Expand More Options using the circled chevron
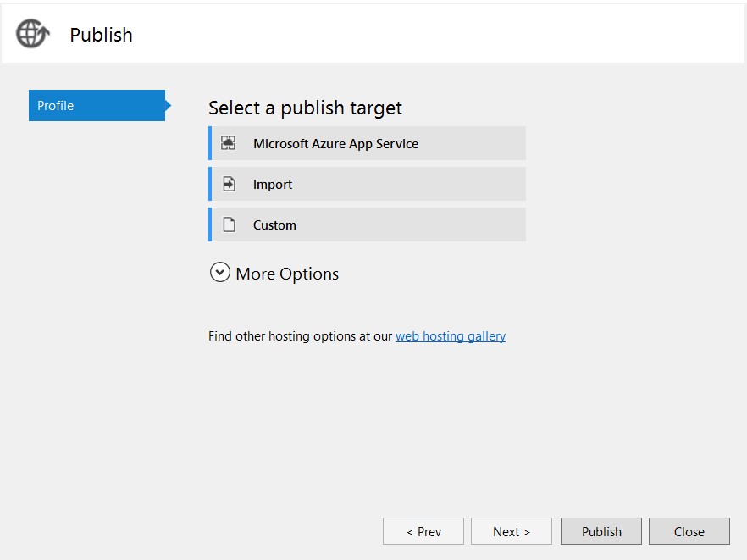 220,273
